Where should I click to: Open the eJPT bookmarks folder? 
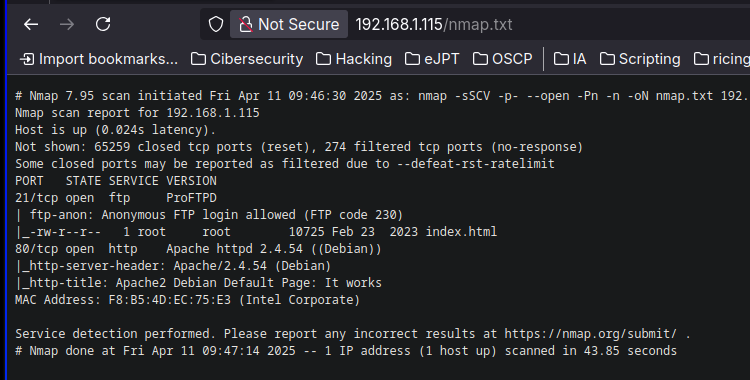click(432, 59)
